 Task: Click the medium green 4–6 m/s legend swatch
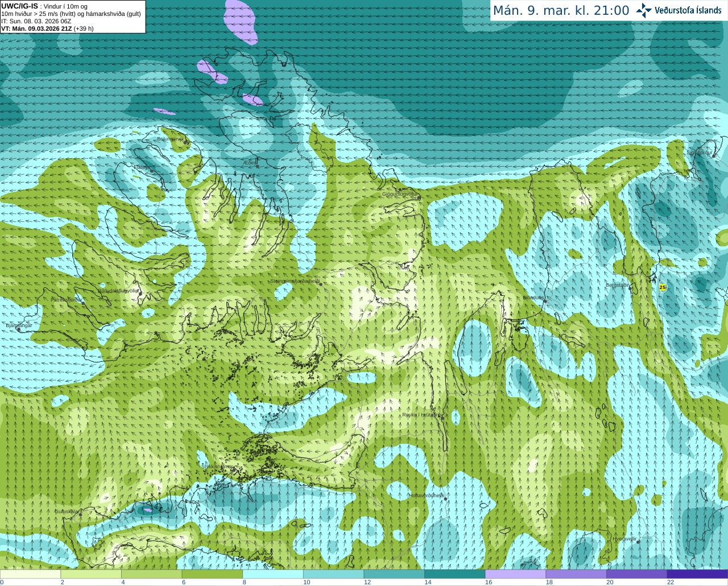tap(152, 574)
